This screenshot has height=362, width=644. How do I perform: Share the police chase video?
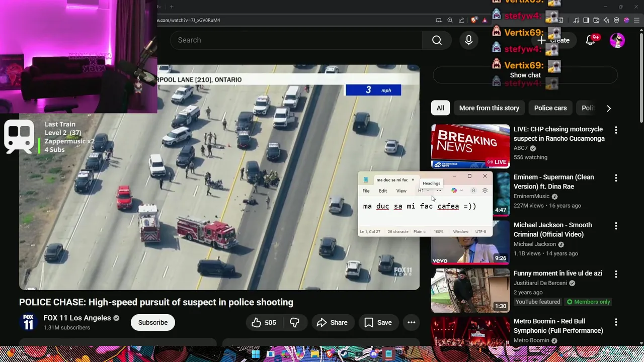point(332,322)
